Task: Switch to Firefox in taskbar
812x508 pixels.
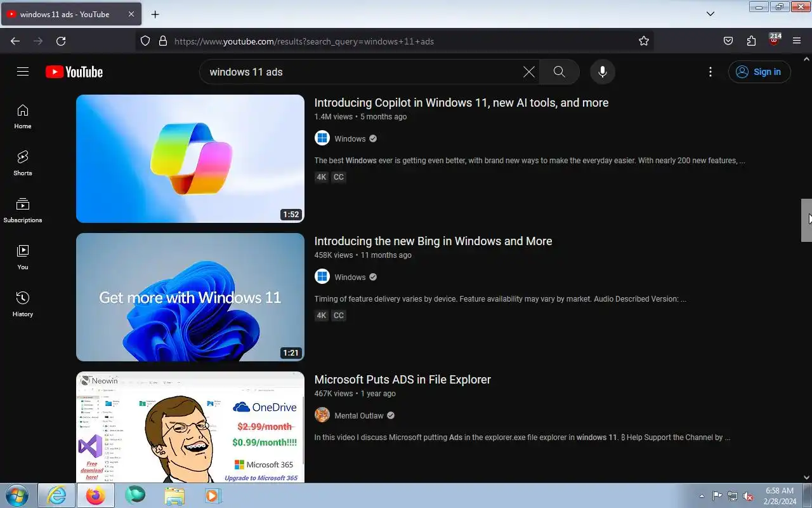Action: pos(96,495)
